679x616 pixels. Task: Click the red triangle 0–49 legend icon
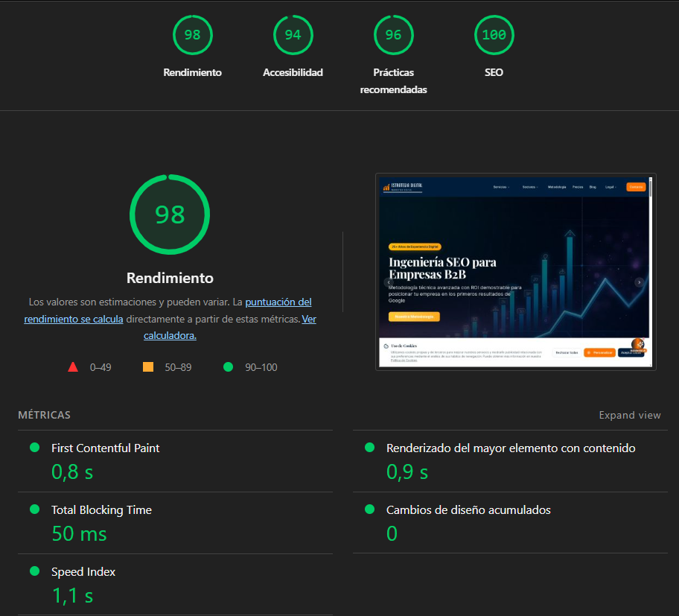(73, 367)
